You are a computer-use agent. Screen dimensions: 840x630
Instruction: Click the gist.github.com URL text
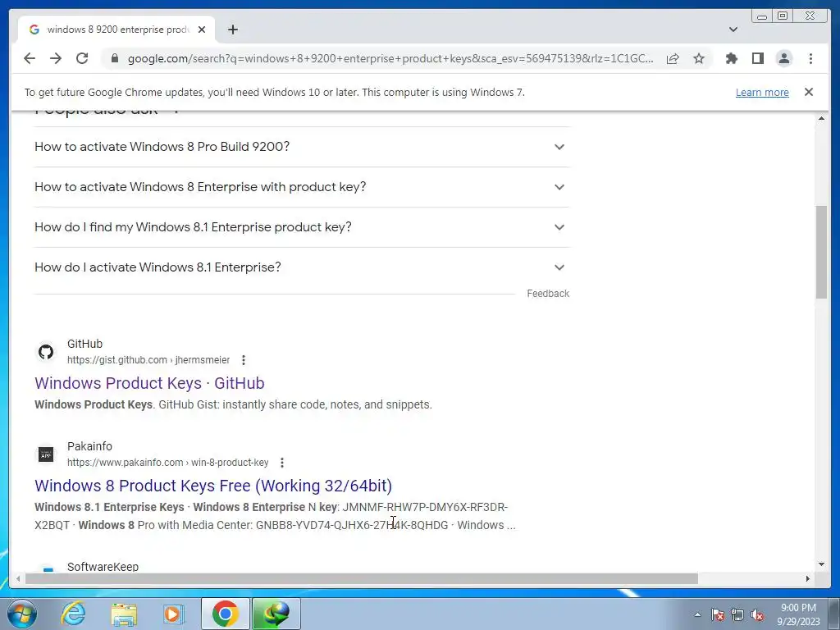tap(148, 360)
